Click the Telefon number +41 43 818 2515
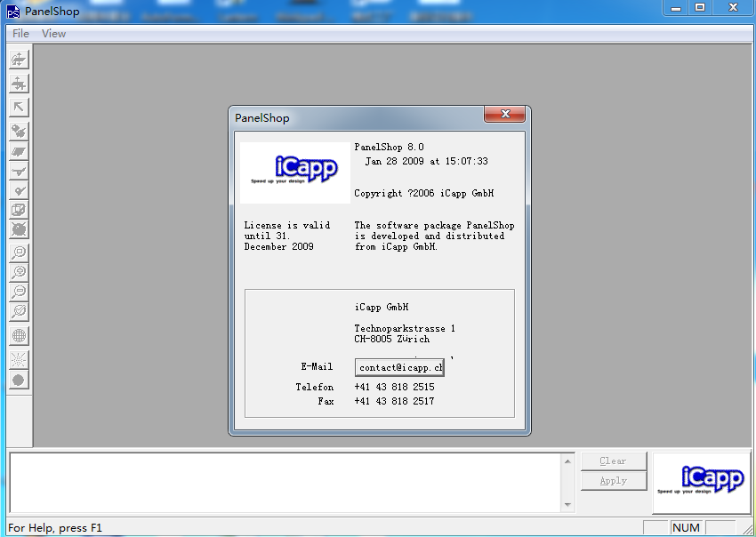 394,387
